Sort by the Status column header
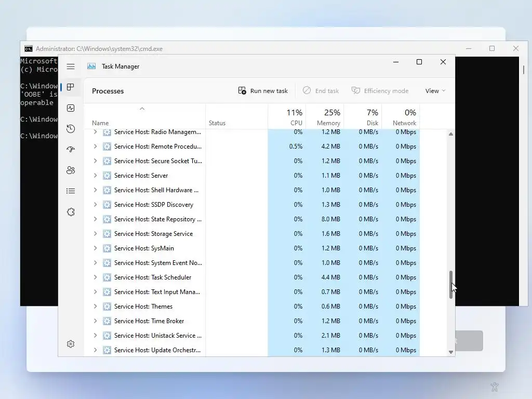Screen dimensions: 532x399 point(236,116)
